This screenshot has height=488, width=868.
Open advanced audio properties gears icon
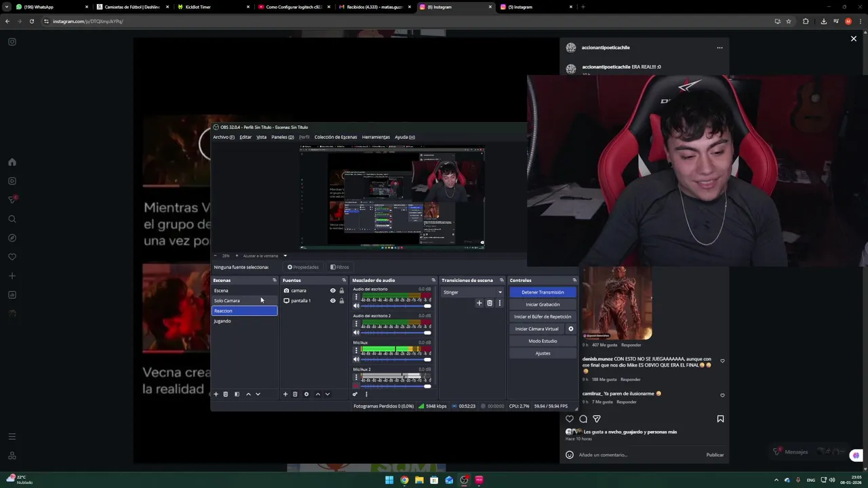pos(355,394)
